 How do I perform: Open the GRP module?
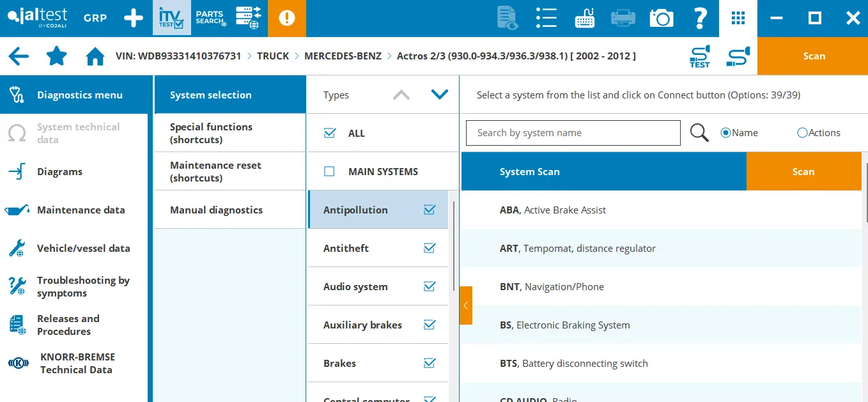click(95, 18)
